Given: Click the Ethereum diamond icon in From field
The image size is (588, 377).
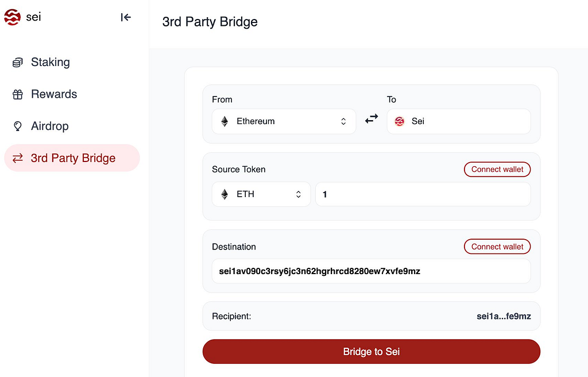Looking at the screenshot, I should point(225,121).
